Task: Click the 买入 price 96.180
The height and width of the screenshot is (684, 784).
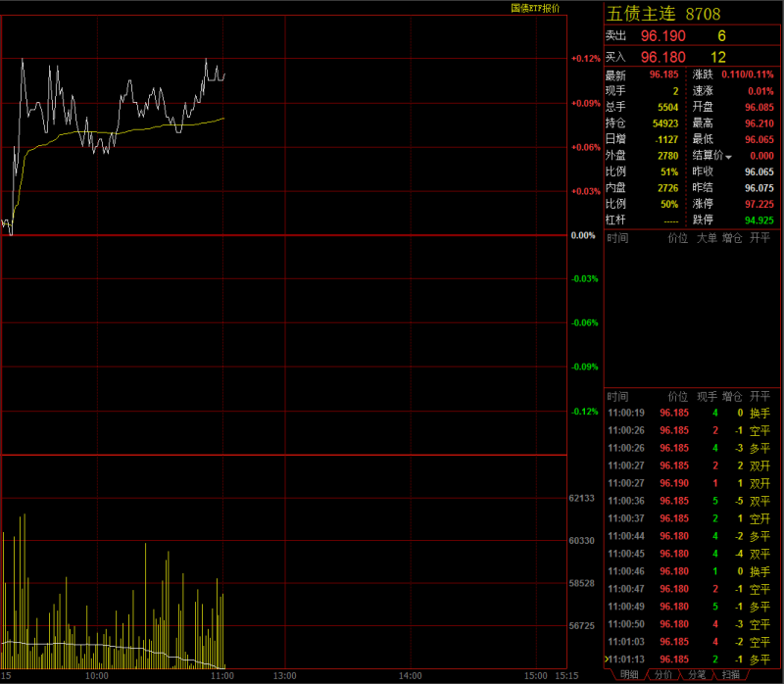Action: [x=662, y=58]
